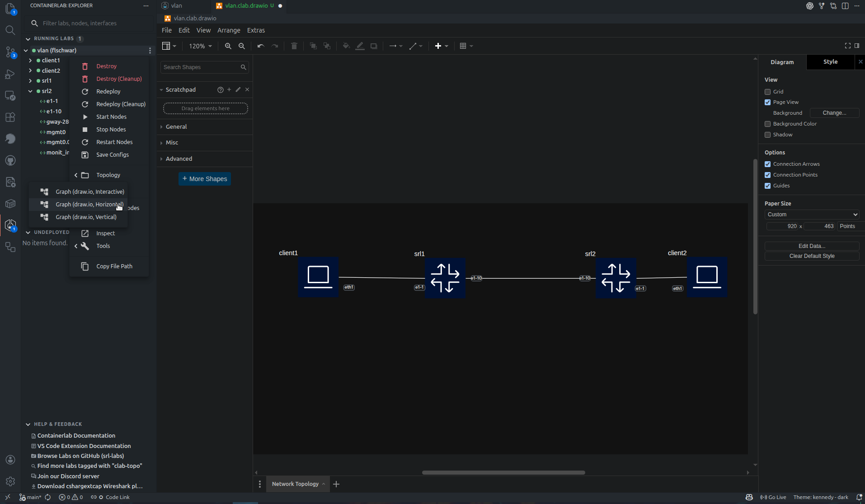The image size is (865, 504).
Task: Open the Arrange menu
Action: 229,30
